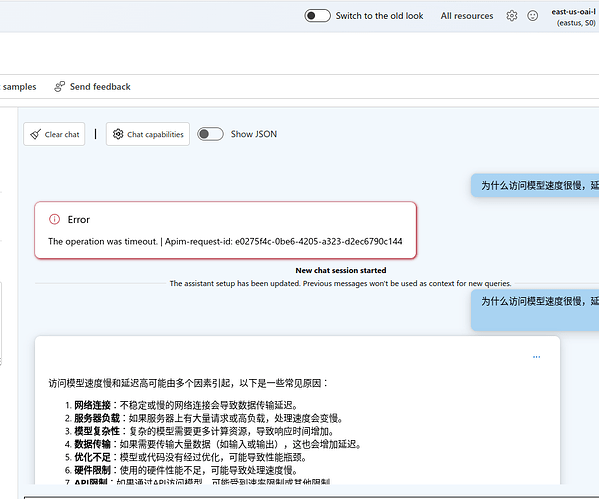The height and width of the screenshot is (499, 599).
Task: Click the Send feedback person icon
Action: coord(59,87)
